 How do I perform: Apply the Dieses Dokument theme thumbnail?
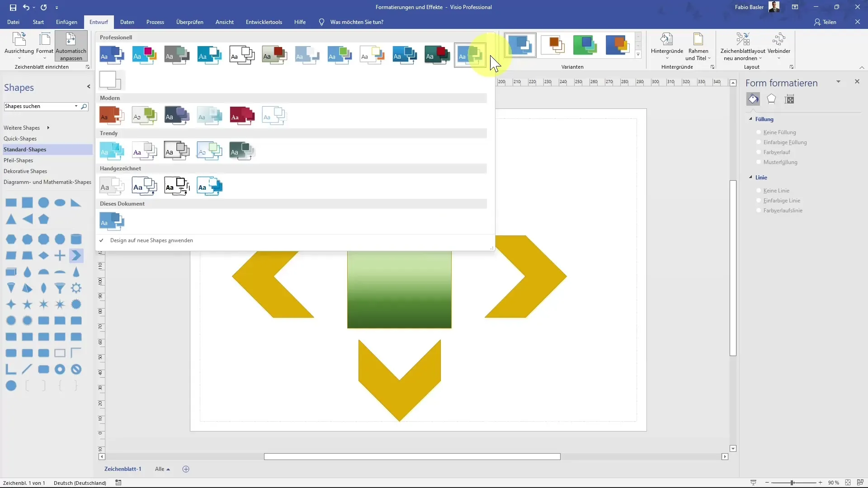[112, 221]
